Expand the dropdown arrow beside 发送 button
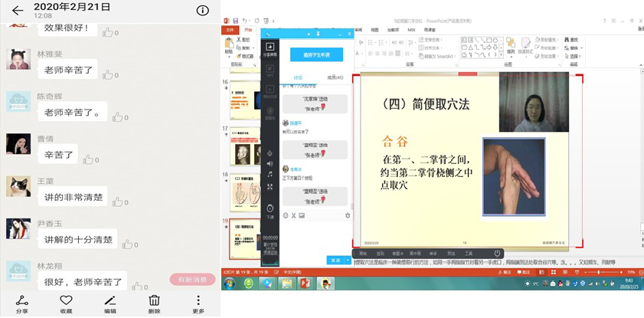The image size is (644, 318). pos(345,261)
